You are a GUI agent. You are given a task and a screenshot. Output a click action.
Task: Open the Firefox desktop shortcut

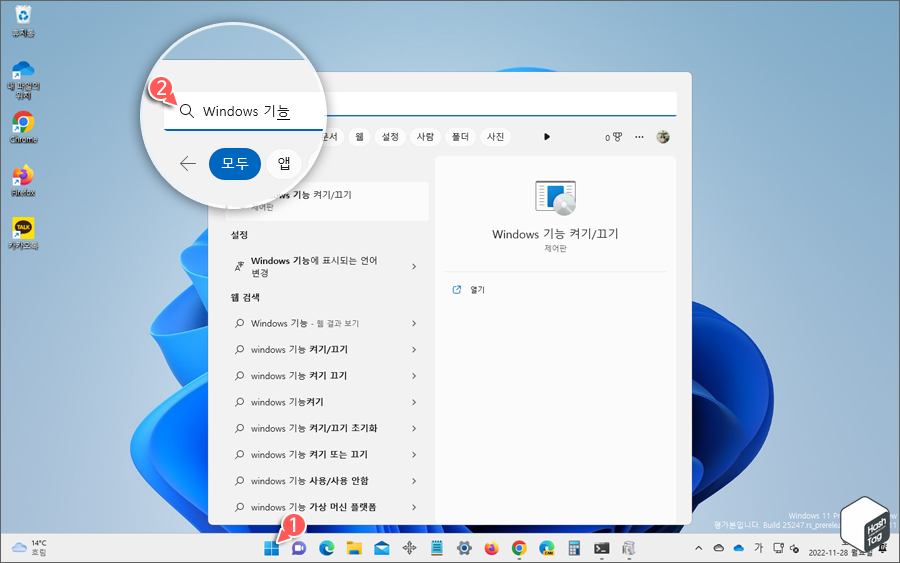pos(23,181)
